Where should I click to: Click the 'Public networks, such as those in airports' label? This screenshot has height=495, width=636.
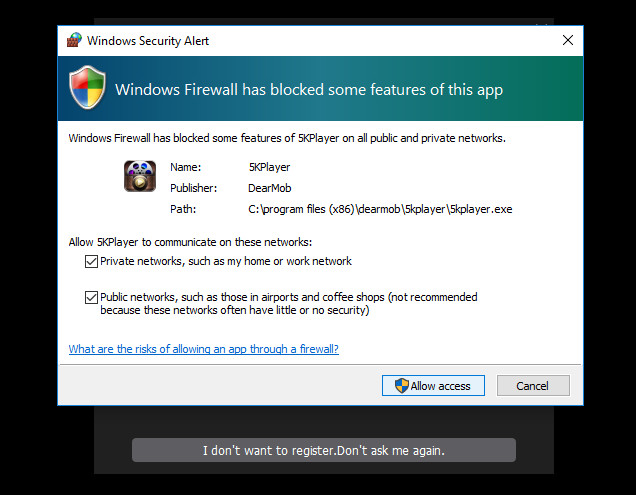pos(289,303)
